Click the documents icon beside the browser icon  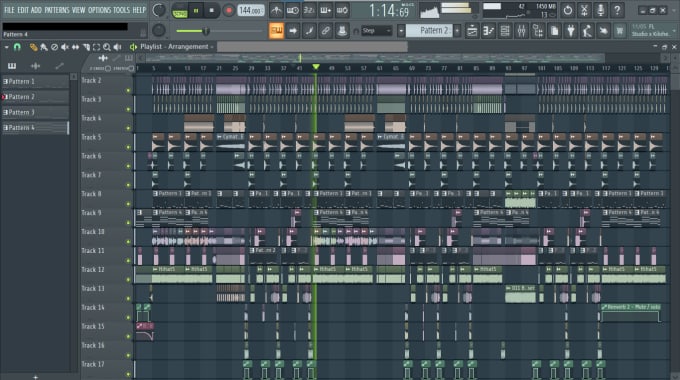tap(554, 31)
